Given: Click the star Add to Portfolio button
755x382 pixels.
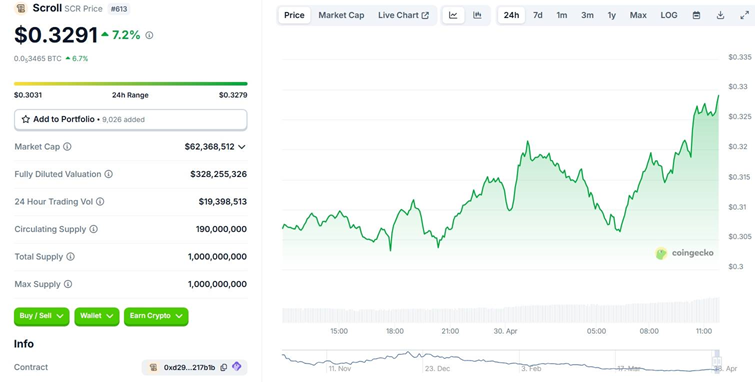Looking at the screenshot, I should coord(130,119).
